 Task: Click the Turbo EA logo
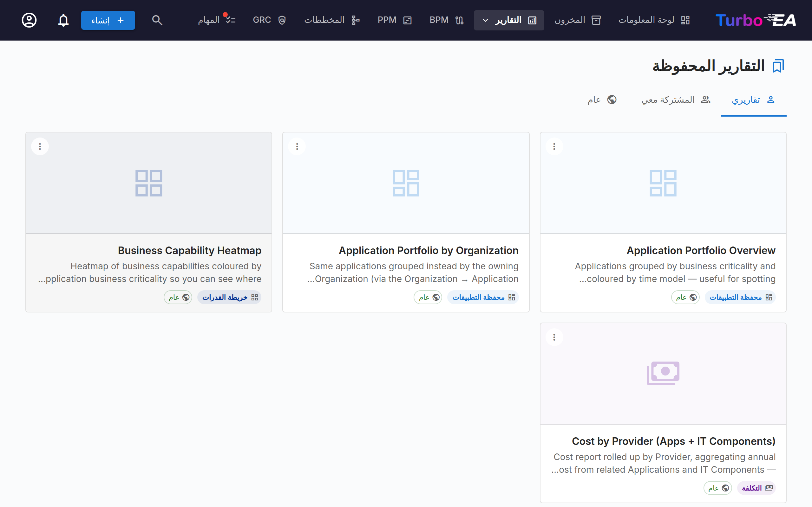(756, 20)
